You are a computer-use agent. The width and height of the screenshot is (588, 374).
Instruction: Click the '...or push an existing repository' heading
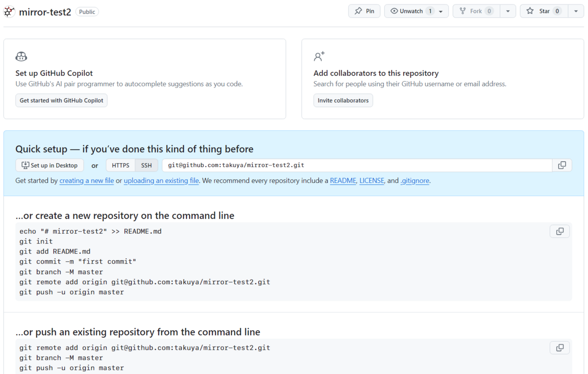click(138, 332)
